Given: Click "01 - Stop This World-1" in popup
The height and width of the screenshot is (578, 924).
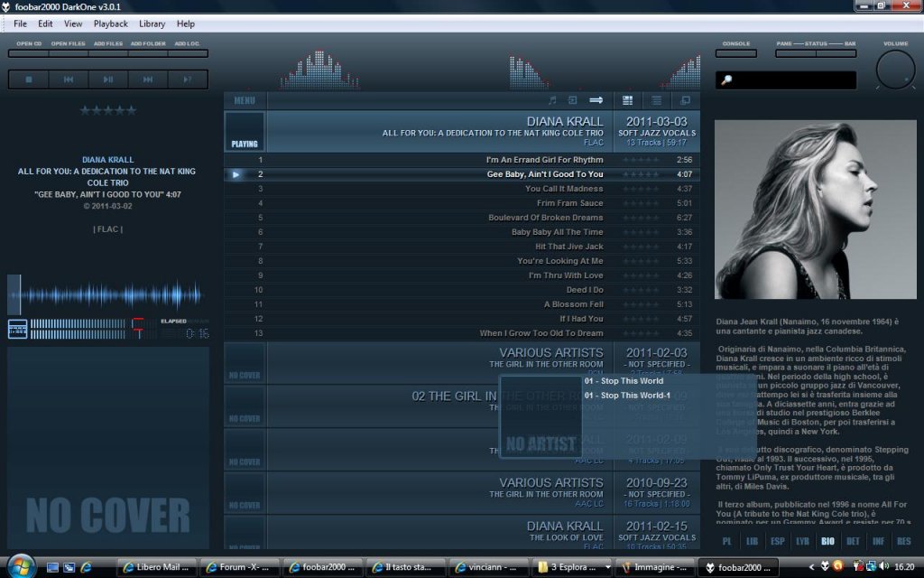Looking at the screenshot, I should point(628,396).
